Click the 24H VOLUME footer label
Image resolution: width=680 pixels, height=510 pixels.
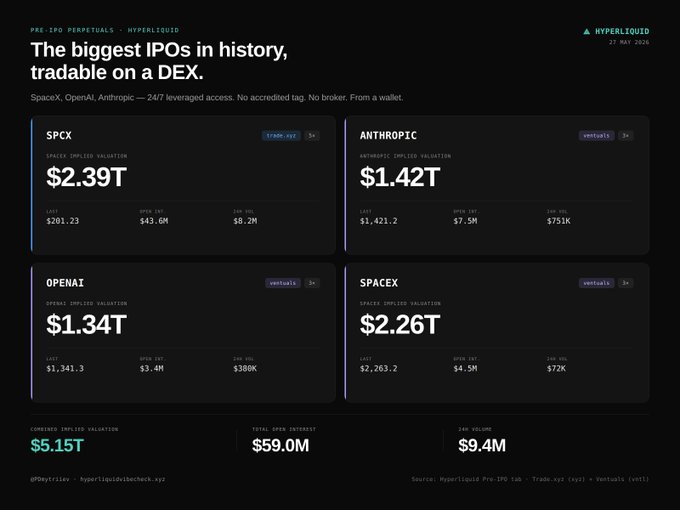point(475,429)
